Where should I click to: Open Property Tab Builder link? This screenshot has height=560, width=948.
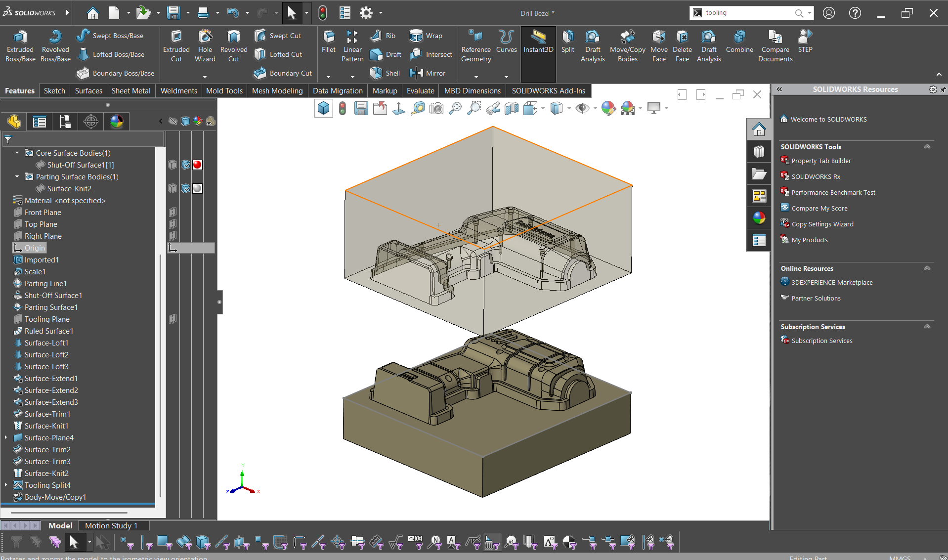[821, 161]
